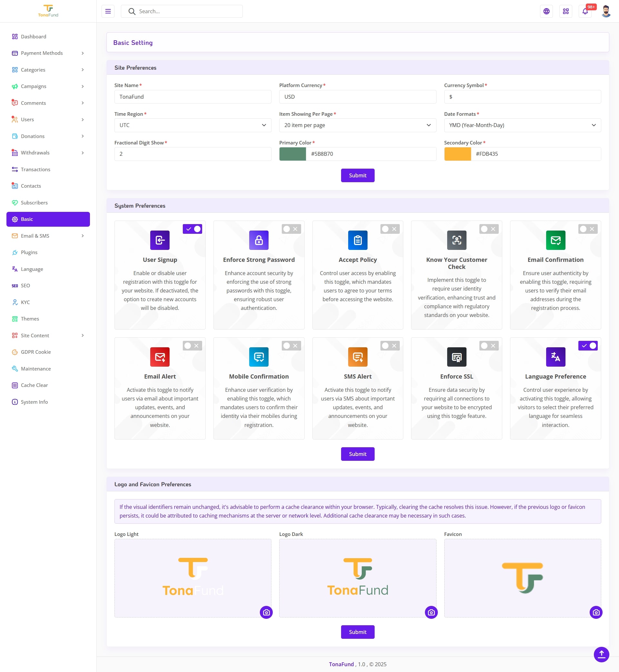Click the hamburger menu icon
The height and width of the screenshot is (672, 619).
(x=108, y=11)
